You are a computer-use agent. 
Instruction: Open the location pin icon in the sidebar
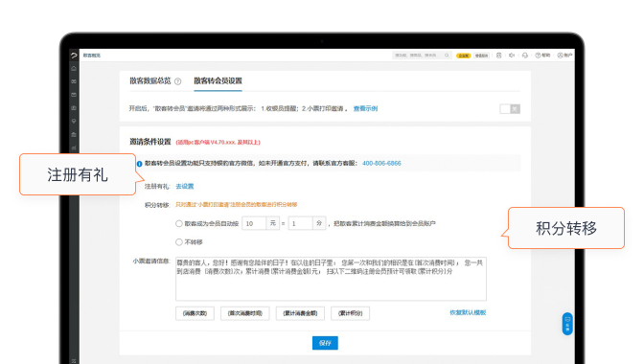coord(74,121)
